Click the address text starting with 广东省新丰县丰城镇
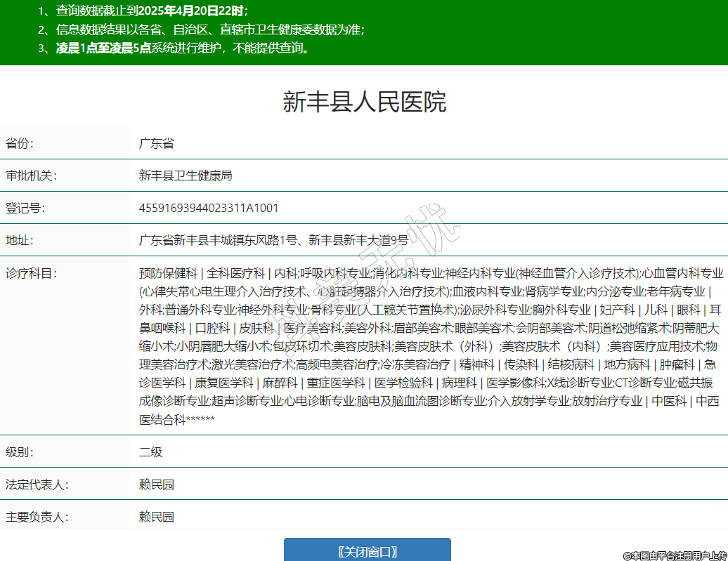 [x=283, y=241]
